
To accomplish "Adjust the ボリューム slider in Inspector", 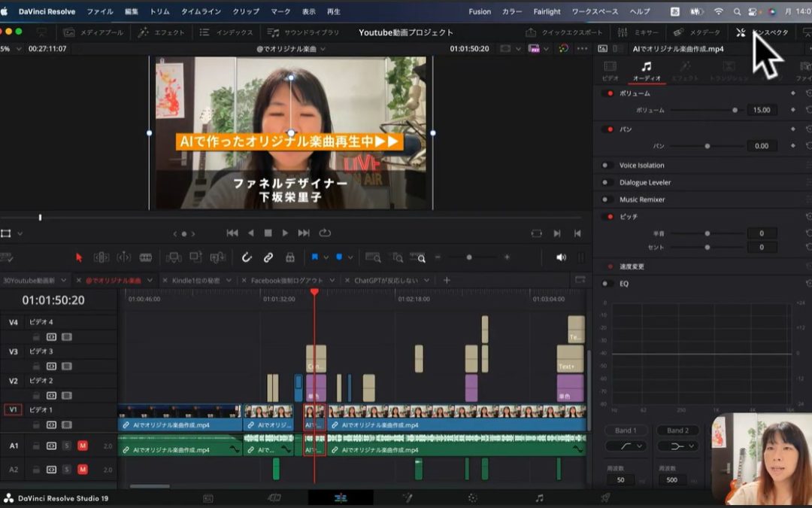I will pyautogui.click(x=735, y=110).
